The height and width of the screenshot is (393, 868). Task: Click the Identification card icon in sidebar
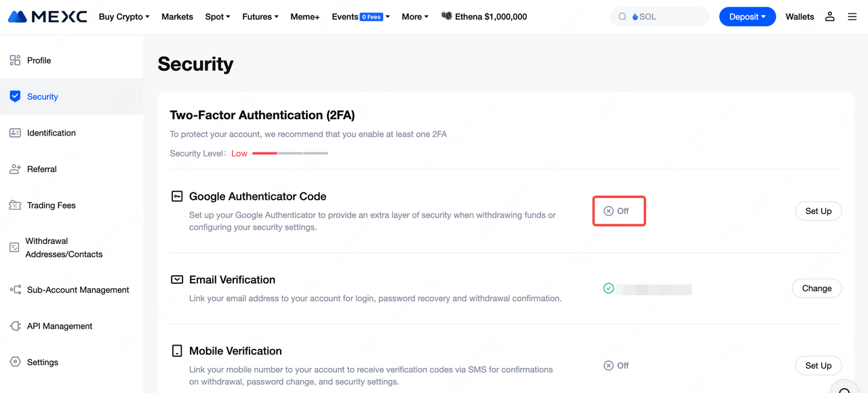15,133
